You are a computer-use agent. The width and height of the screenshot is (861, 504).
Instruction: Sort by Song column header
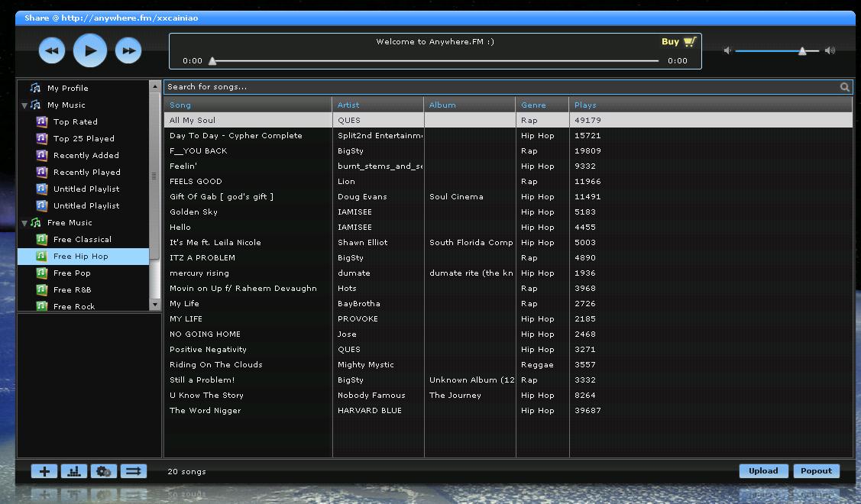coord(248,105)
